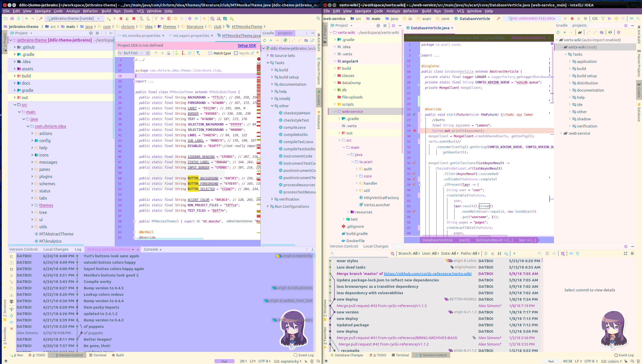642x364 pixels.
Task: Open search everywhere with the magnifier icon
Action: 318,18
